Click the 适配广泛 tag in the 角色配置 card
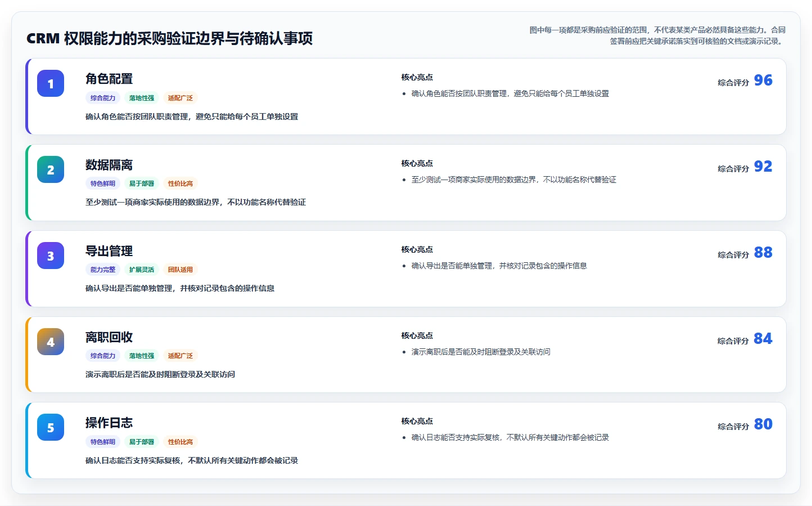 point(181,98)
